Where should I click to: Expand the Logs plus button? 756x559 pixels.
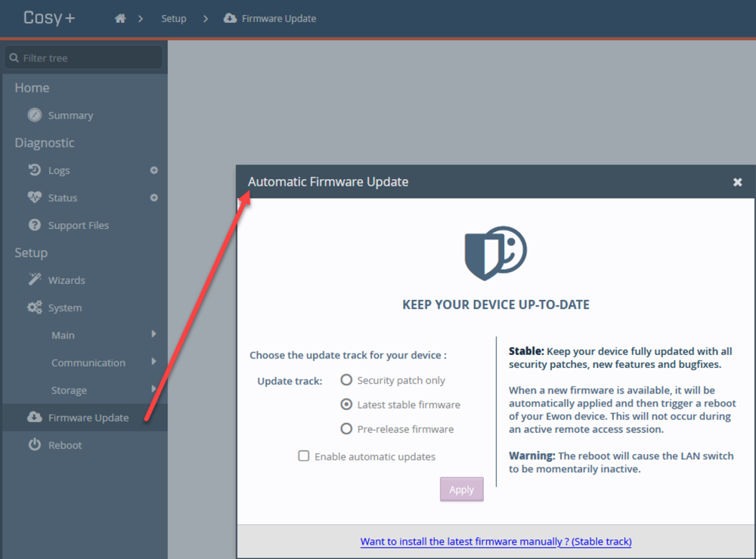[154, 170]
